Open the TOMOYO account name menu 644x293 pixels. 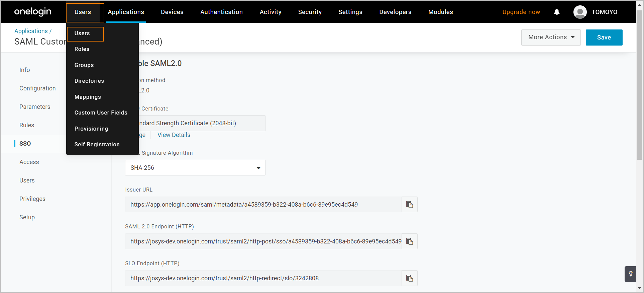click(604, 12)
